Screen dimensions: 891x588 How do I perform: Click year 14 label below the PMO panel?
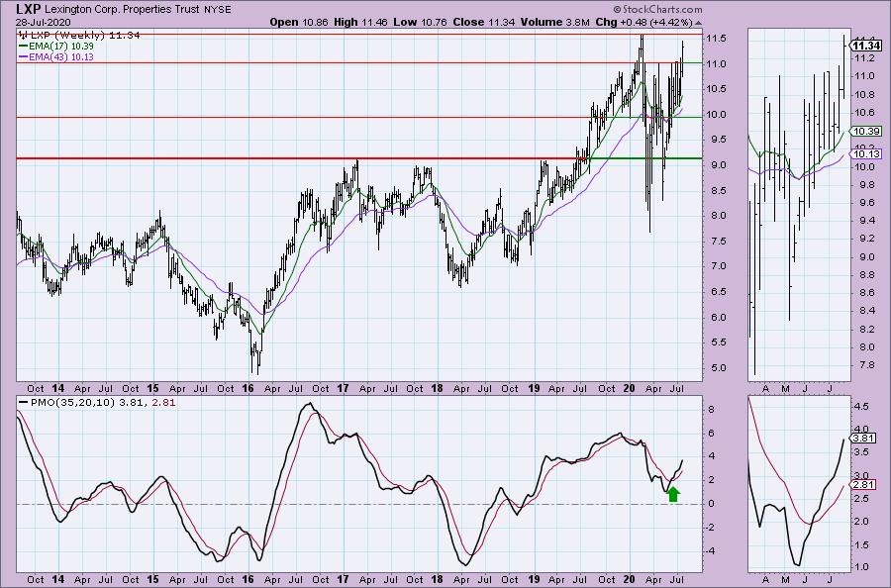click(57, 579)
